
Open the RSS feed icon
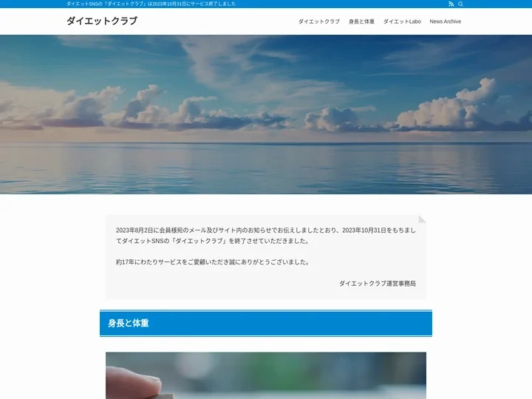pos(451,4)
